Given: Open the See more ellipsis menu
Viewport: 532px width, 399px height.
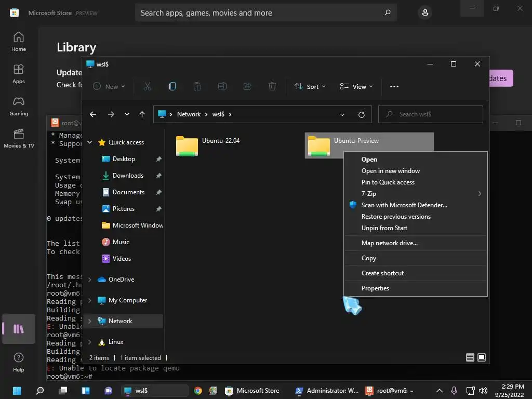Looking at the screenshot, I should [394, 87].
